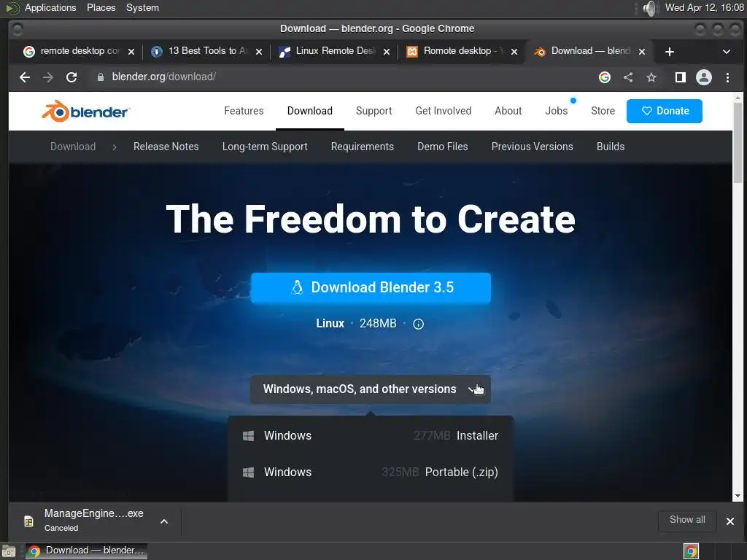Image resolution: width=747 pixels, height=560 pixels.
Task: Click the padlock site info icon
Action: click(100, 77)
